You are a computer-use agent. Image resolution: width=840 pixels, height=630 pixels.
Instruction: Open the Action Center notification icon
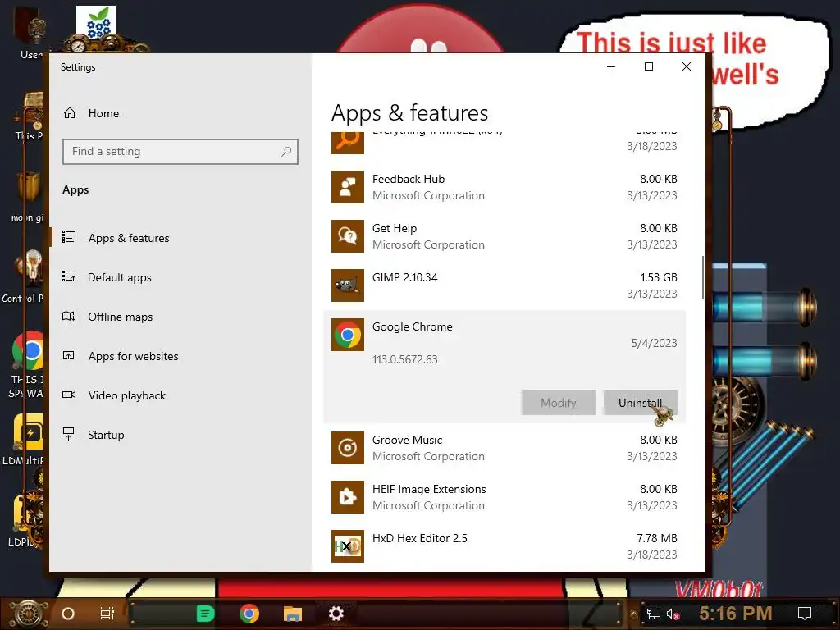(x=805, y=614)
